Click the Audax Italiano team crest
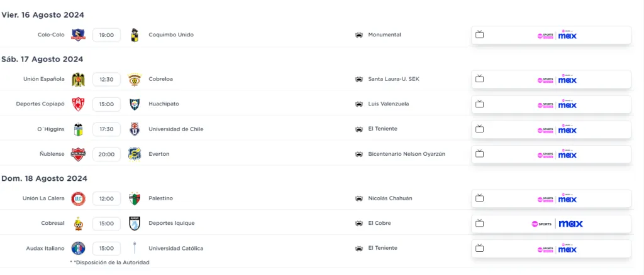This screenshot has height=275, width=644. tap(78, 248)
